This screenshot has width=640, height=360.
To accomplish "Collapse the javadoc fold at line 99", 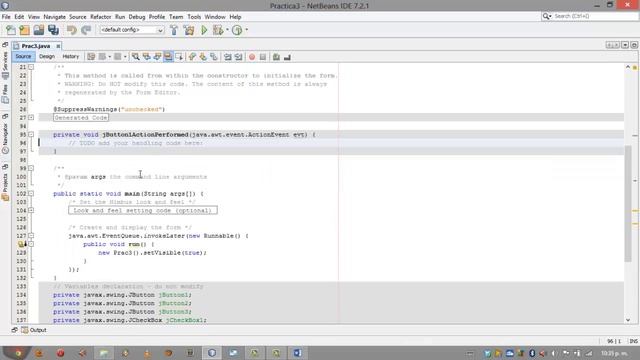I will coord(31,168).
